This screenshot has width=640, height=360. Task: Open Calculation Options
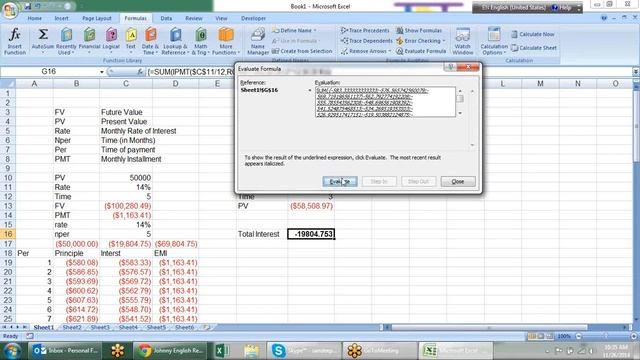pos(493,41)
